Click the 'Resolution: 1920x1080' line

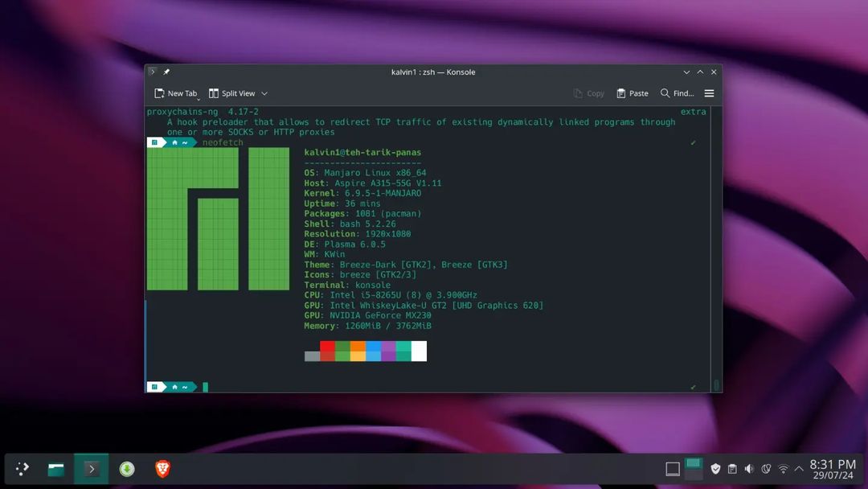(x=358, y=234)
